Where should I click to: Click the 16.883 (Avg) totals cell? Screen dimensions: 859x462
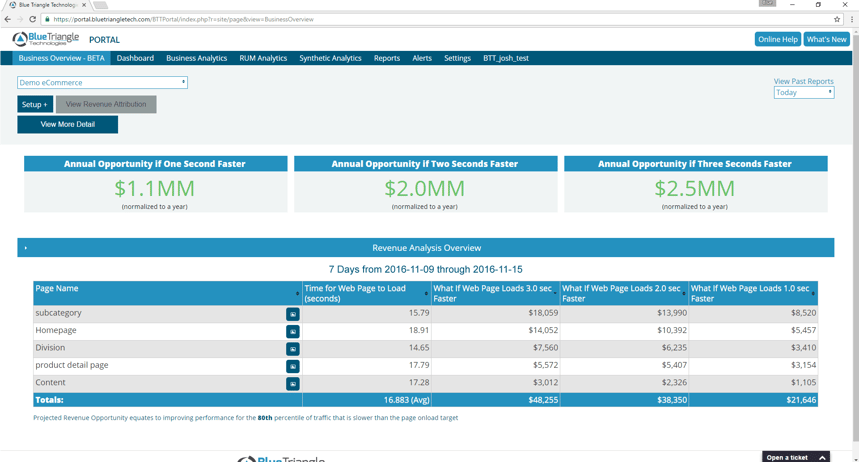[366, 400]
